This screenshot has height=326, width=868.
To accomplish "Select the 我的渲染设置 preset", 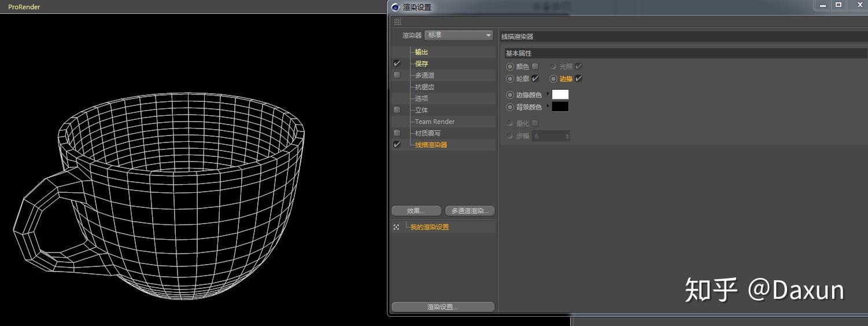I will [430, 227].
